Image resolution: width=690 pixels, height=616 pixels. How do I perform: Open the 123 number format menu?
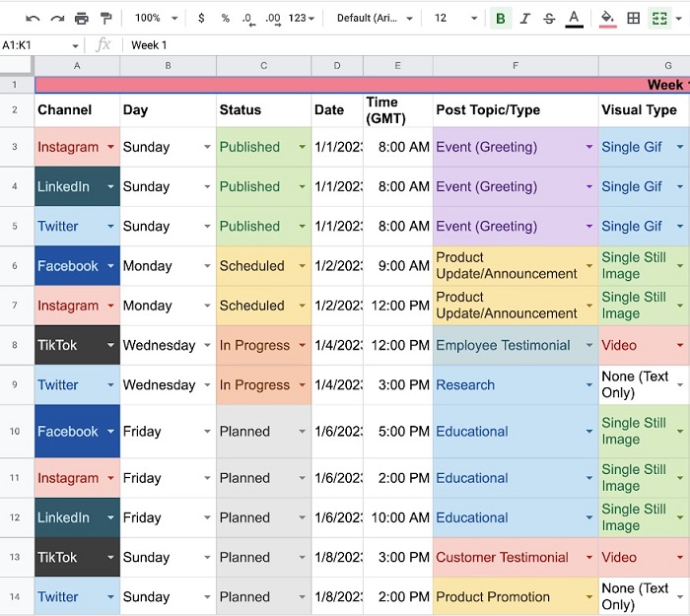pos(302,18)
